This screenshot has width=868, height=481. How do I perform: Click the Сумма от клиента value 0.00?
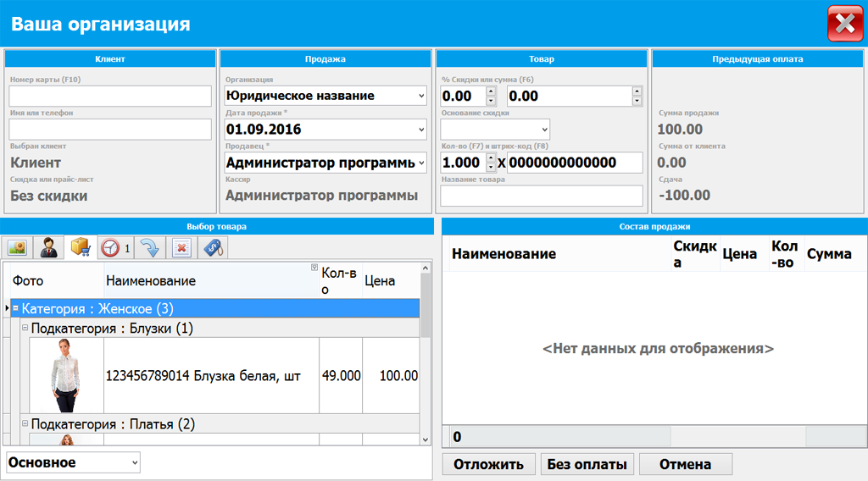pos(671,163)
